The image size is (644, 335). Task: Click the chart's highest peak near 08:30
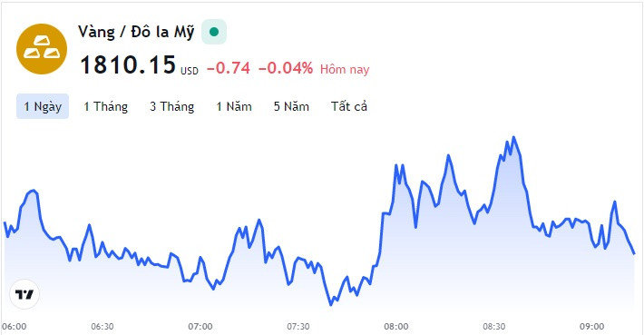coord(513,138)
